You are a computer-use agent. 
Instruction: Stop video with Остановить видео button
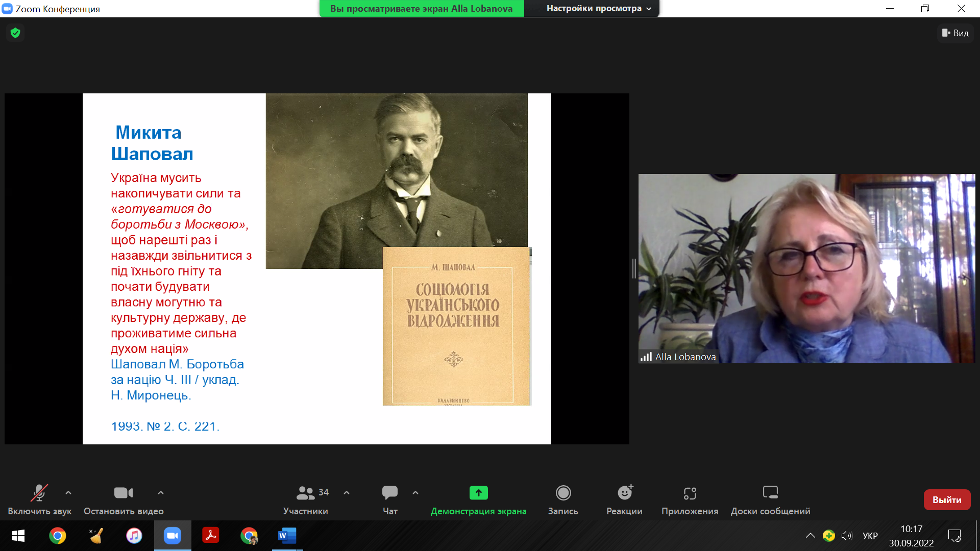pos(124,499)
